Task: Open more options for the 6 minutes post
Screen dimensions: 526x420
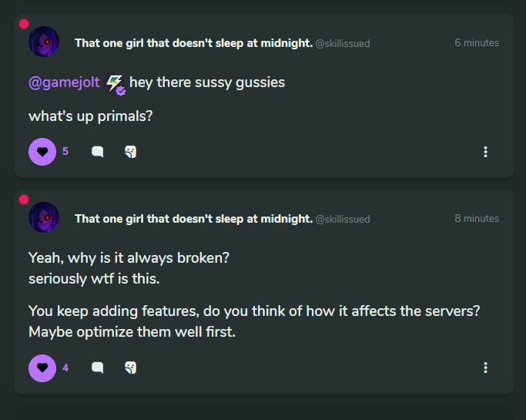Action: click(x=485, y=152)
